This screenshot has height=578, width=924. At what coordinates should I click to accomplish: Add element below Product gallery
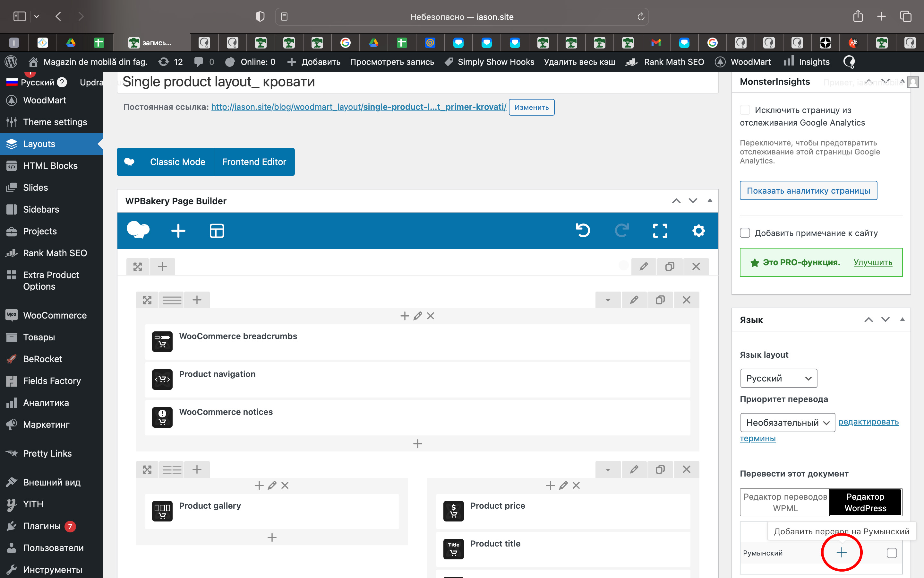click(x=272, y=538)
